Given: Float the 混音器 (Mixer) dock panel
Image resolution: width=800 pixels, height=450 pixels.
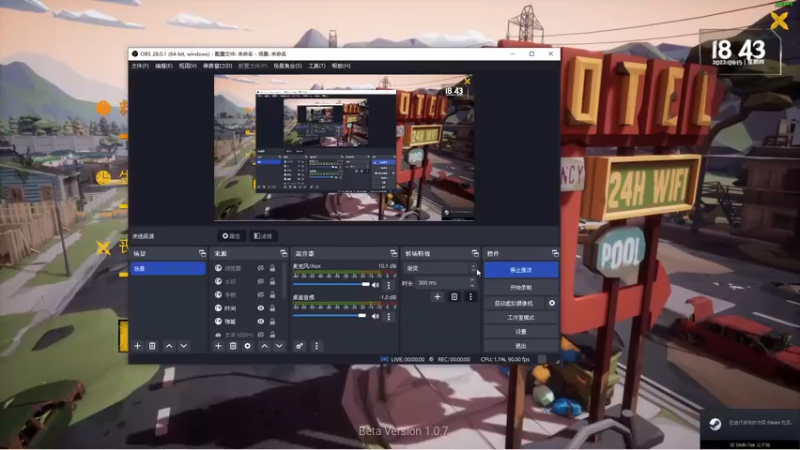Looking at the screenshot, I should [x=393, y=253].
